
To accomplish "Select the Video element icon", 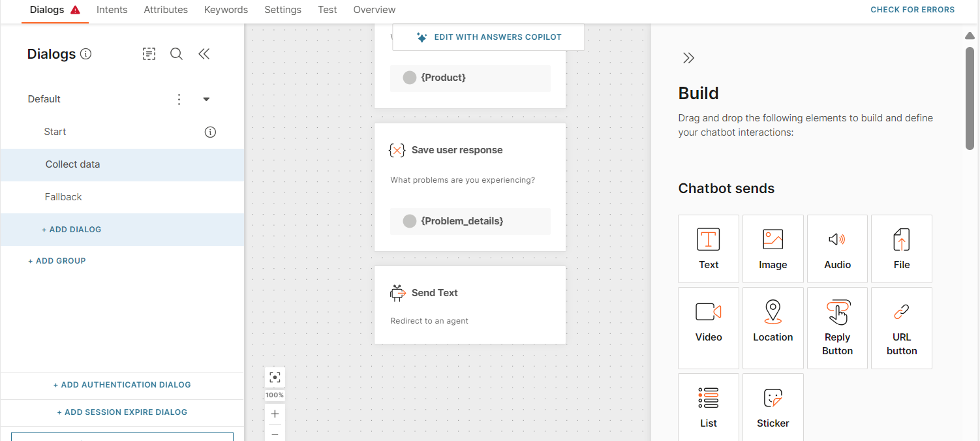I will pyautogui.click(x=708, y=312).
